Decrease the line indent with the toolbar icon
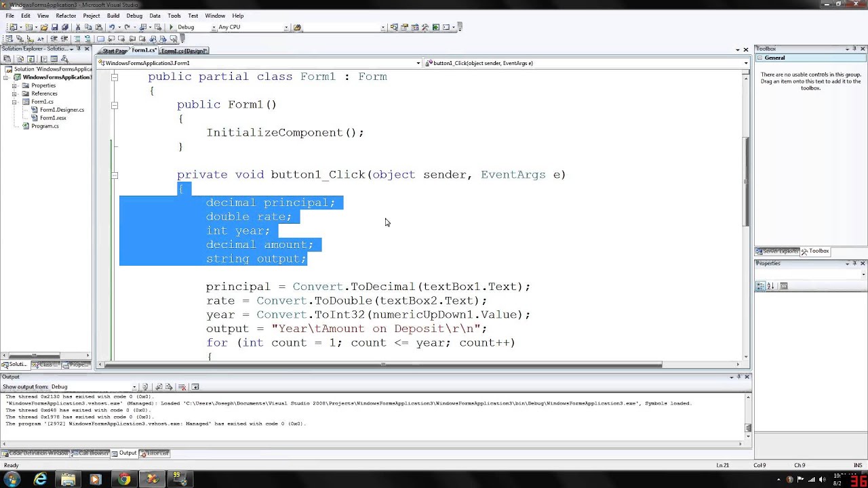Viewport: 868px width, 488px height. (54, 39)
